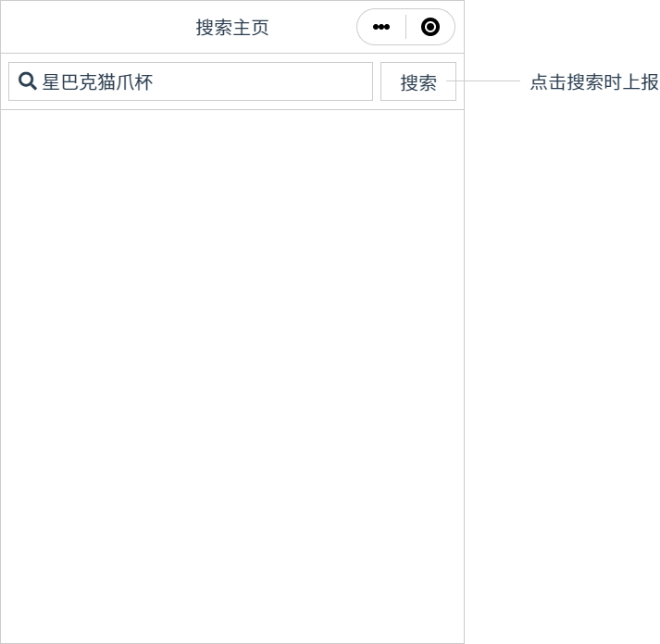Click the navigation bar gap between title and capsule
The height and width of the screenshot is (644, 660).
click(x=313, y=28)
